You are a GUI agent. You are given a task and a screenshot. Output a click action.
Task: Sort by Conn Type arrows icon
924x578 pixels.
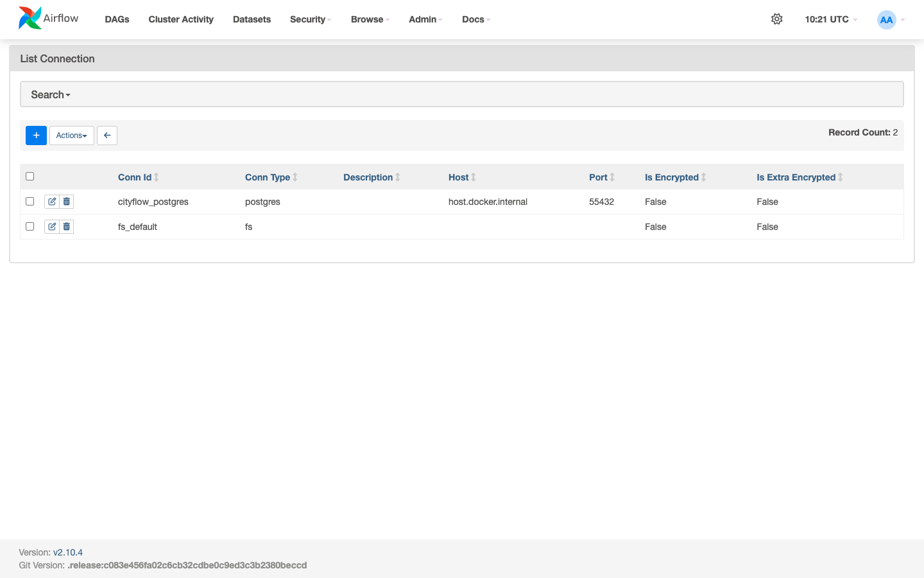[295, 177]
